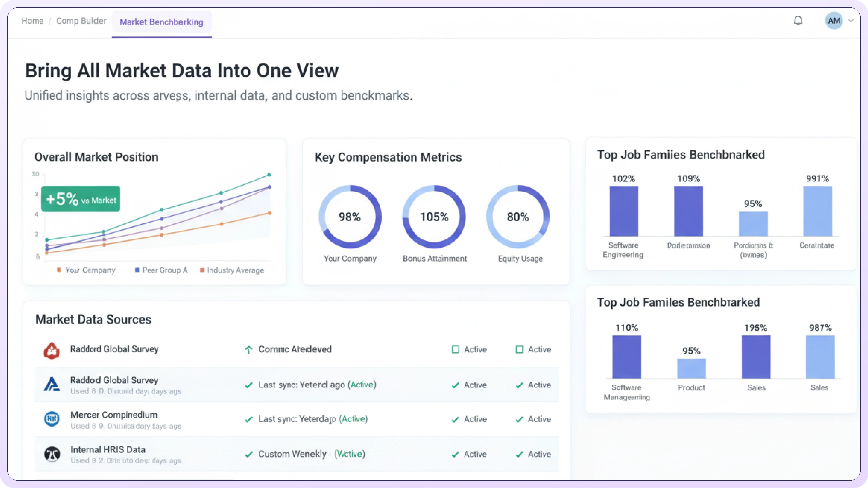This screenshot has width=868, height=488.
Task: Select the Market Benchbarking tab
Action: [161, 22]
